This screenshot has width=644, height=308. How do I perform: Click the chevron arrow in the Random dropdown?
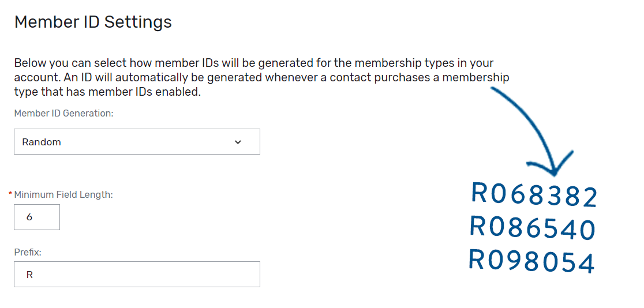[x=238, y=142]
